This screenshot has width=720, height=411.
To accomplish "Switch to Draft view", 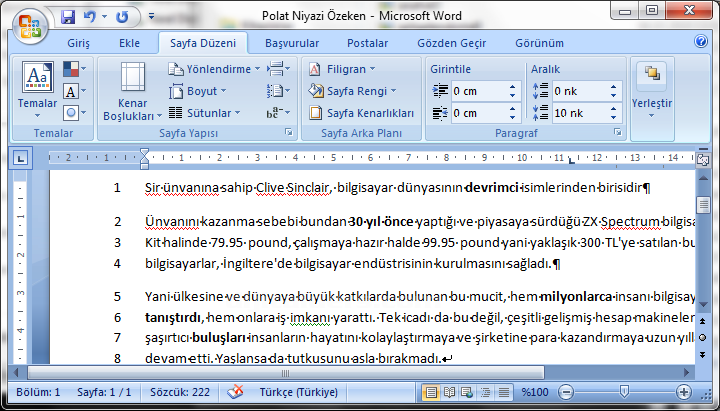I will coord(504,392).
